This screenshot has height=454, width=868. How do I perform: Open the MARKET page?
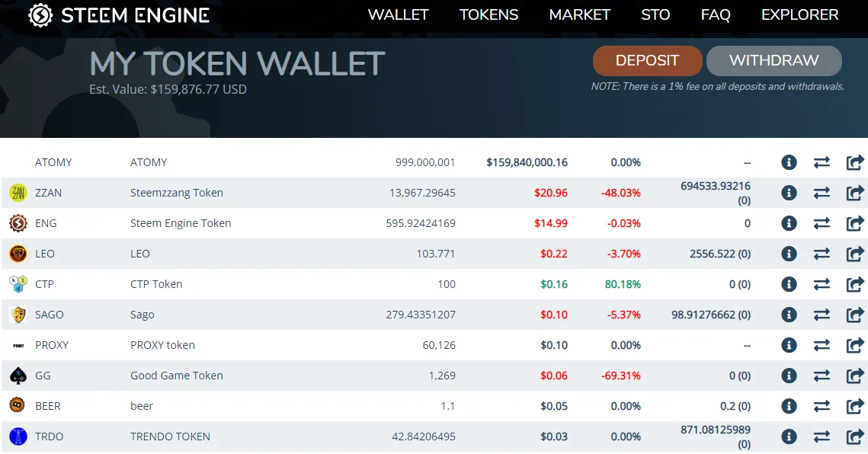click(x=580, y=15)
